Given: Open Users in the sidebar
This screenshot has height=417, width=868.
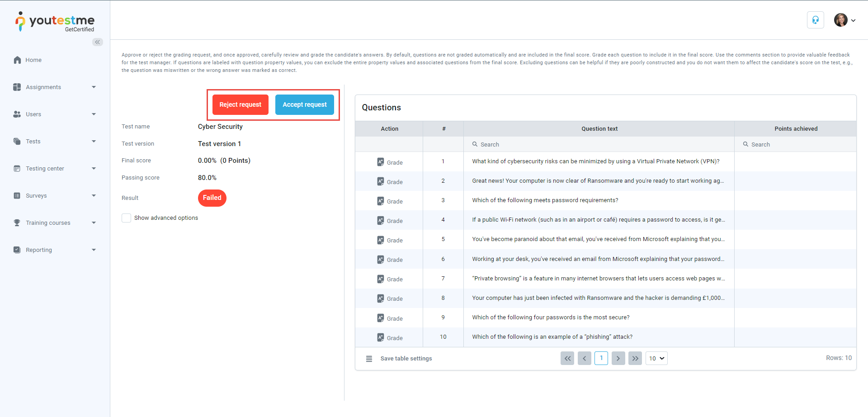Looking at the screenshot, I should point(33,114).
